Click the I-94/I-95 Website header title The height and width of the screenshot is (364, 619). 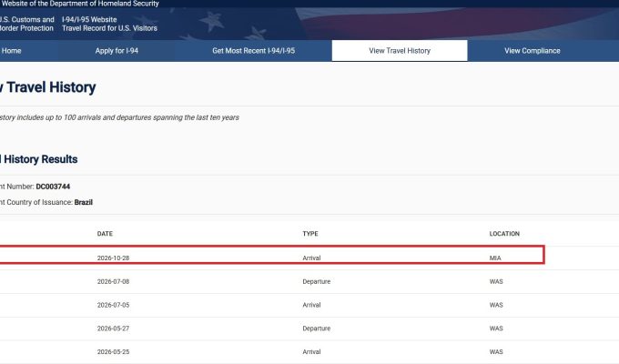pyautogui.click(x=89, y=19)
